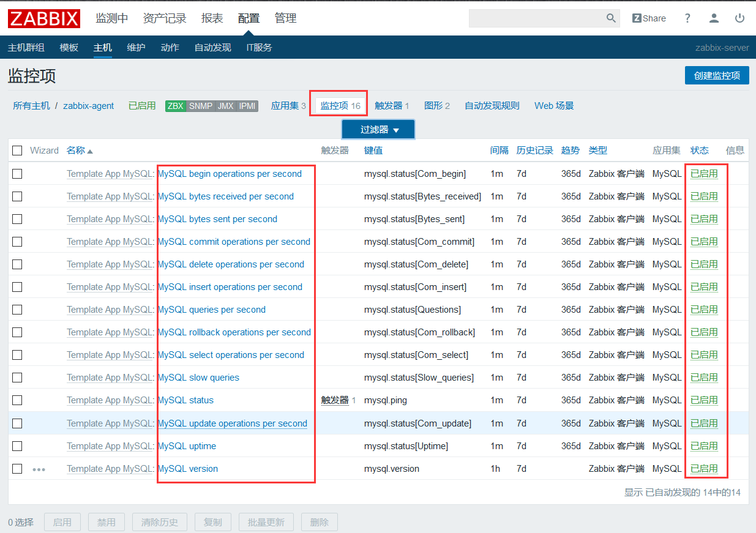
Task: Open the 管理 top menu
Action: click(x=286, y=18)
